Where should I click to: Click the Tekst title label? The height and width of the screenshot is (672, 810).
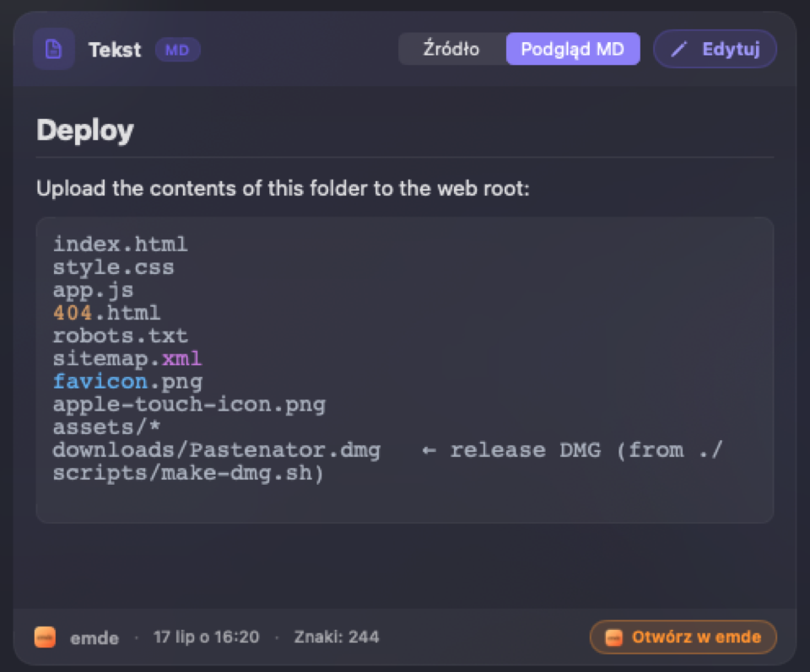[x=115, y=50]
